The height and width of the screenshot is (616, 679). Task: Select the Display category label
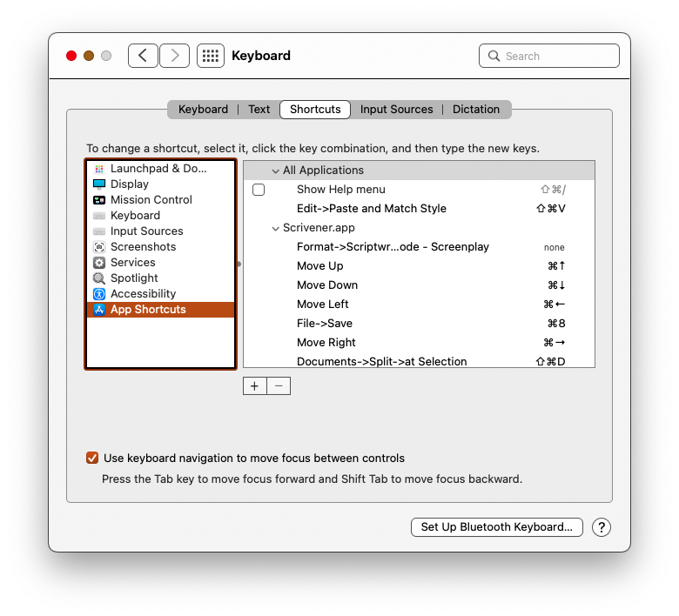click(x=130, y=184)
